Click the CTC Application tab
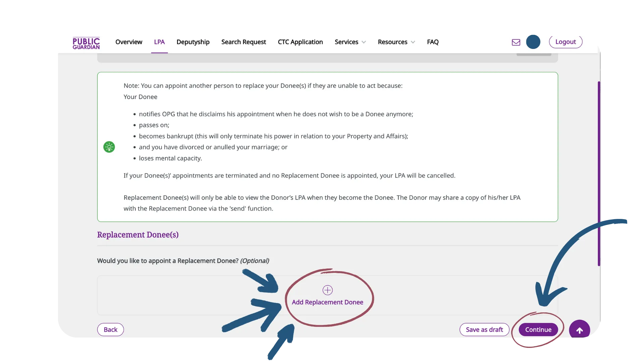This screenshot has width=644, height=362. pyautogui.click(x=300, y=42)
